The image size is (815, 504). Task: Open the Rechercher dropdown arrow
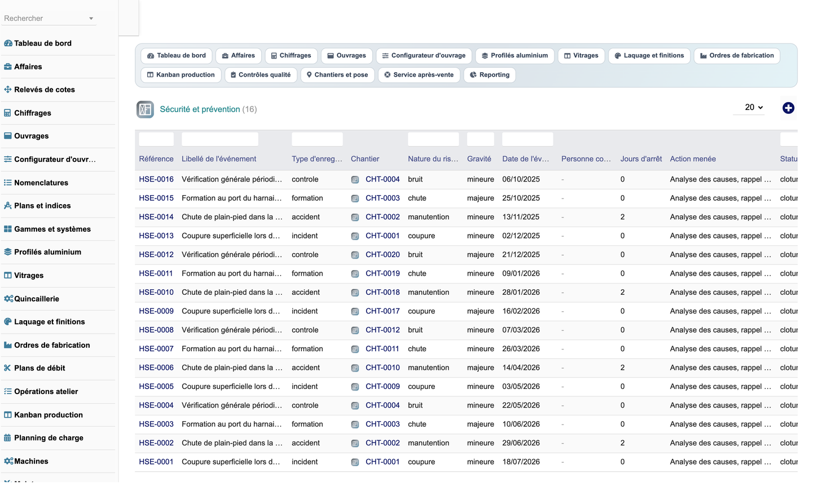(91, 19)
